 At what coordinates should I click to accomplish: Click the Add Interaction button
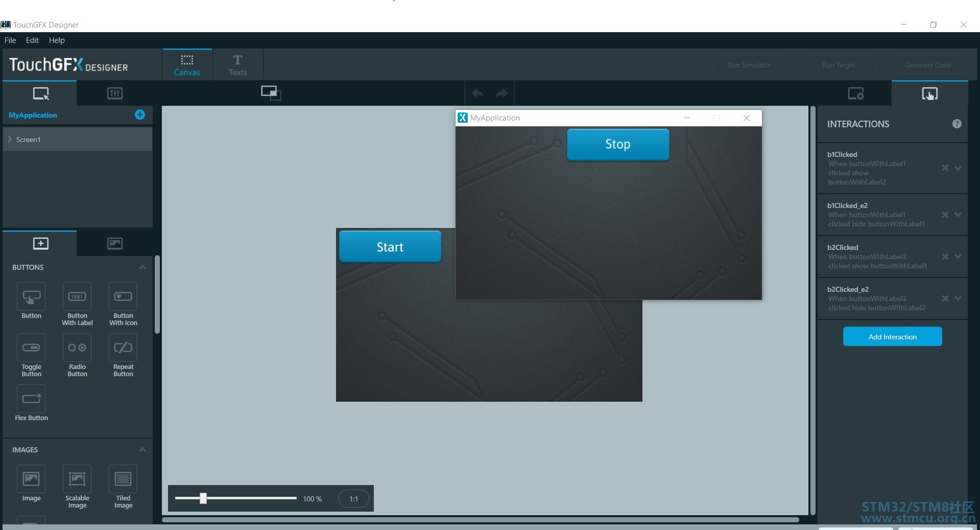tap(892, 337)
